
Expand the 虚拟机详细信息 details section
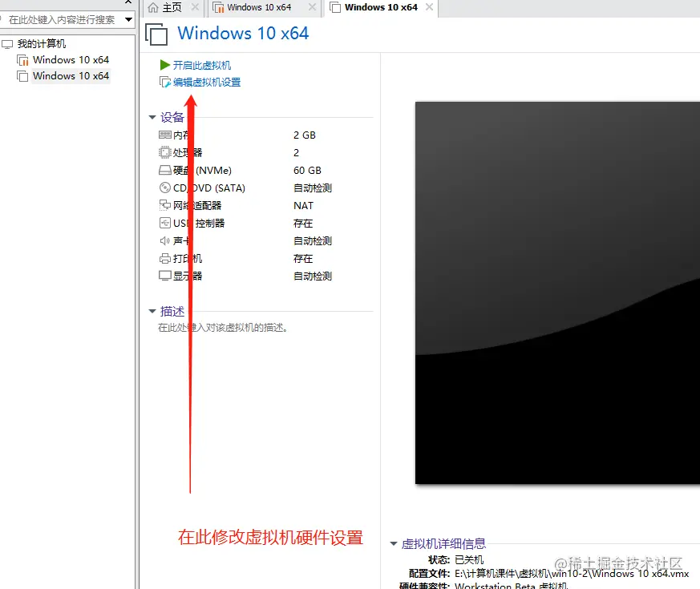click(394, 543)
